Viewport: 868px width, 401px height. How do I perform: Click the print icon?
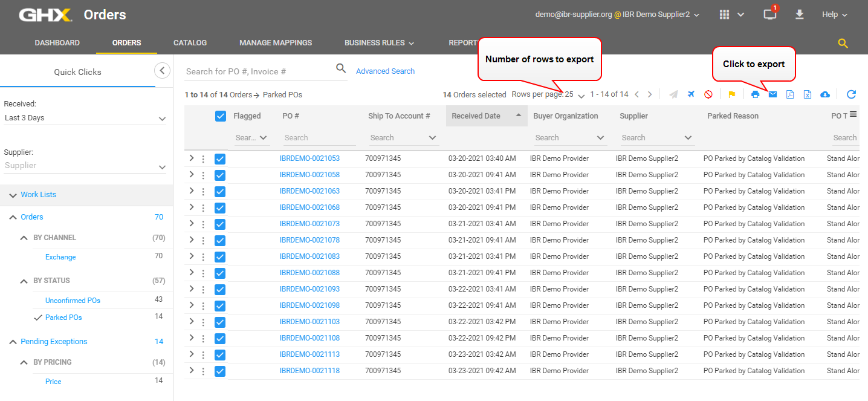(x=755, y=94)
